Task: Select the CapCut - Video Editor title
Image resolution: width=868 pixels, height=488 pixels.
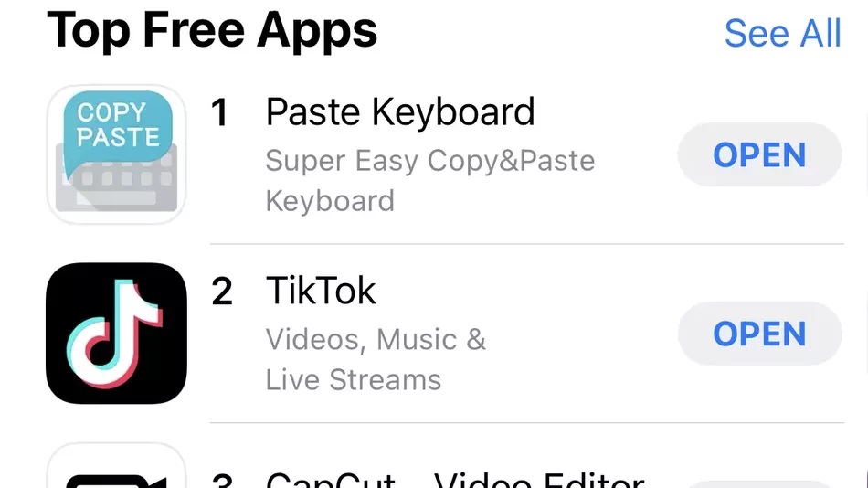Action: click(455, 479)
